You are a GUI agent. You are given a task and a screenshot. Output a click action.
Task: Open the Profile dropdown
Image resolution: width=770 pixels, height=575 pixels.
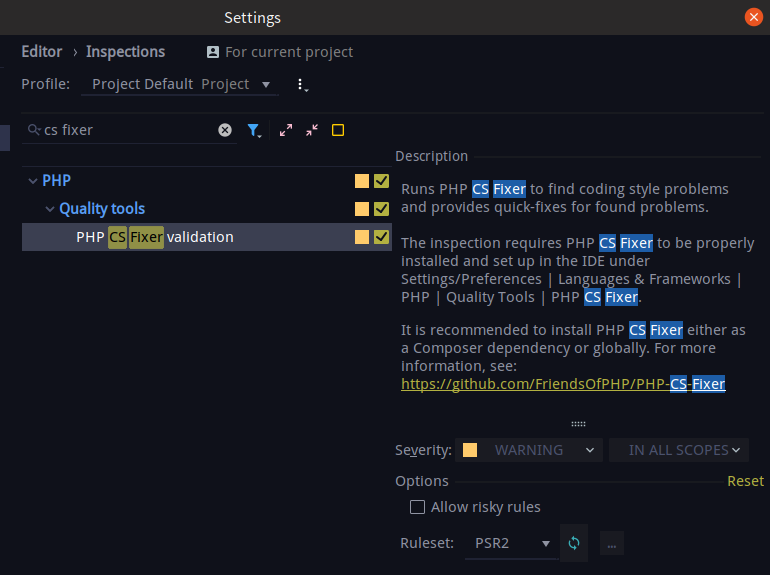[x=180, y=84]
